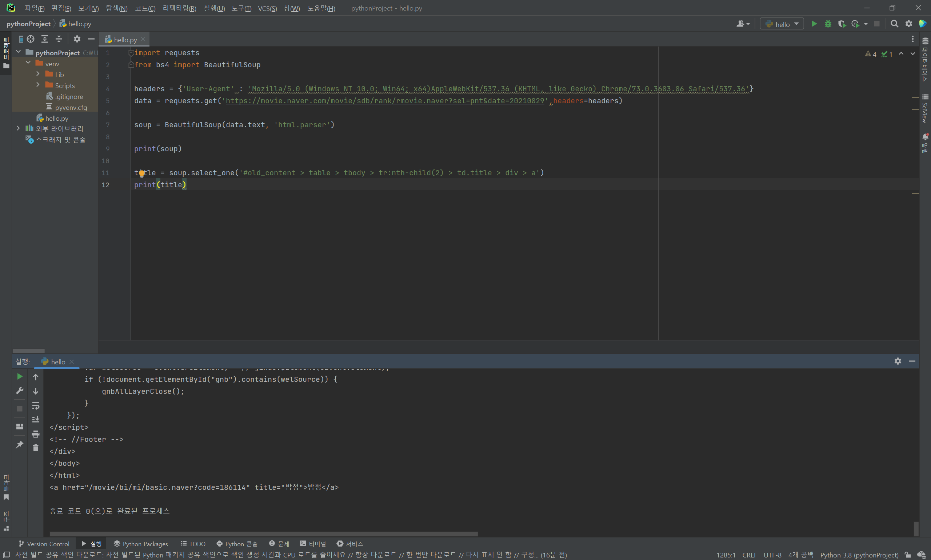Toggle soft-wrap in run console
This screenshot has height=560, width=931.
[x=36, y=406]
